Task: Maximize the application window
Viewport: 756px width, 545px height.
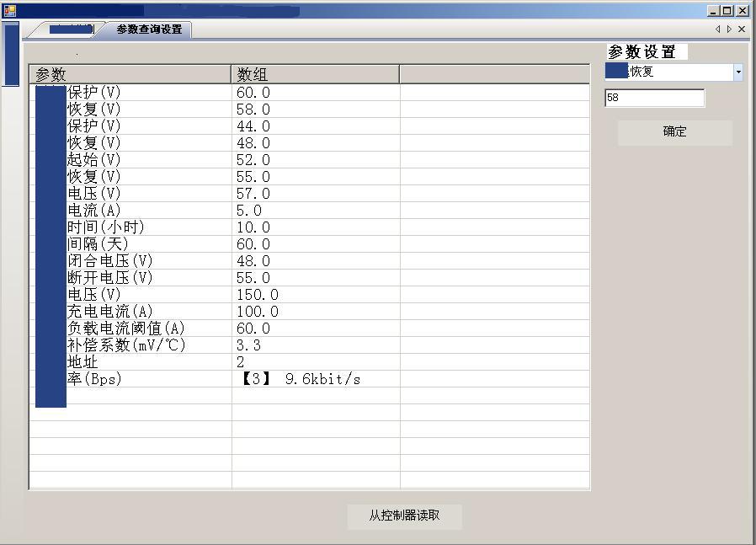Action: [x=727, y=10]
